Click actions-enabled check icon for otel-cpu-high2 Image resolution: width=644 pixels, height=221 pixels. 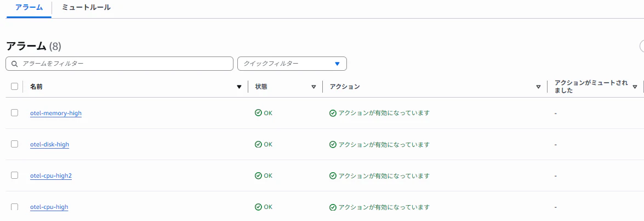click(333, 176)
